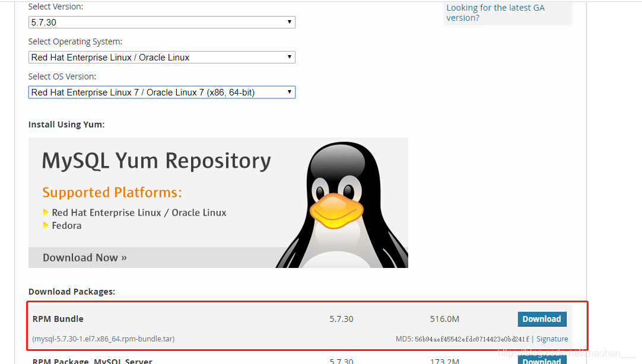The image size is (642, 364).
Task: Click the Fedora platform bullet
Action: pyautogui.click(x=66, y=226)
